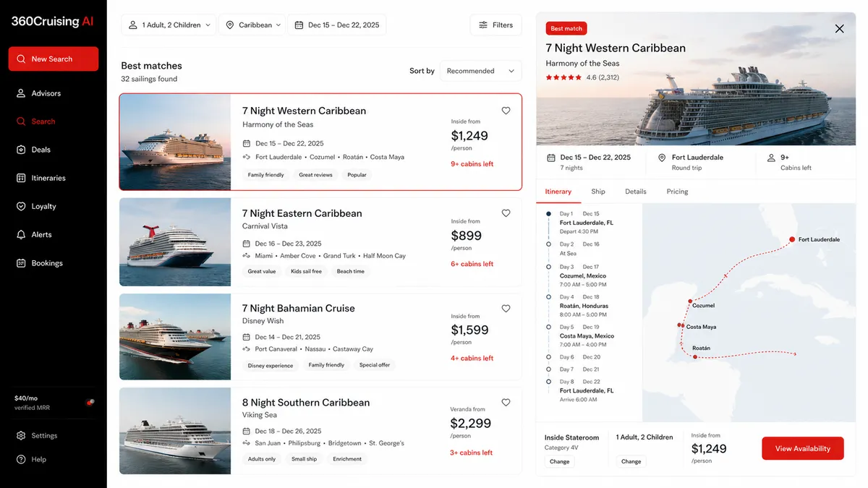Select the Adults only tag
Image resolution: width=868 pixels, height=488 pixels.
point(262,459)
